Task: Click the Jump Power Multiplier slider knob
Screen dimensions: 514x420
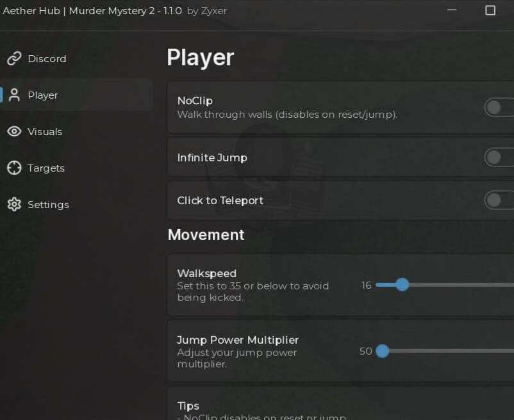Action: 382,351
